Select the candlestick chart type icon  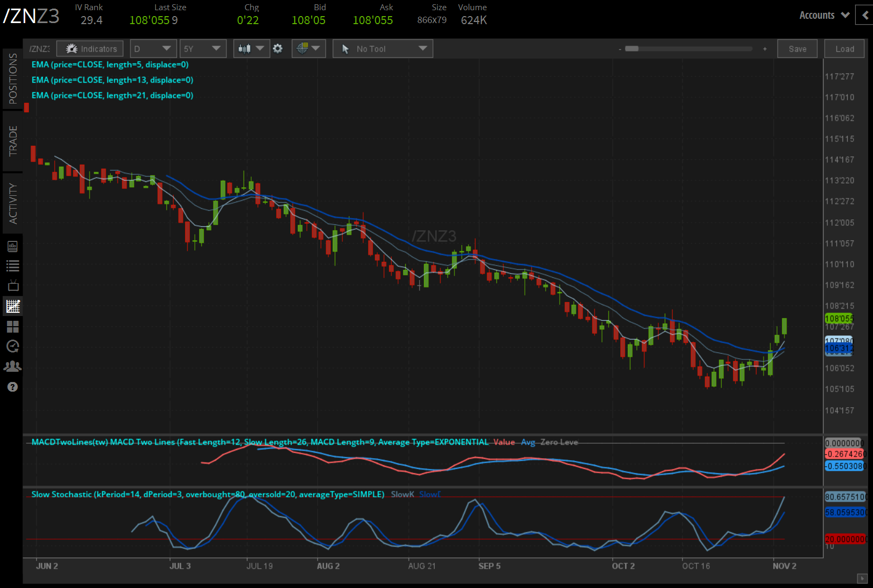click(247, 48)
